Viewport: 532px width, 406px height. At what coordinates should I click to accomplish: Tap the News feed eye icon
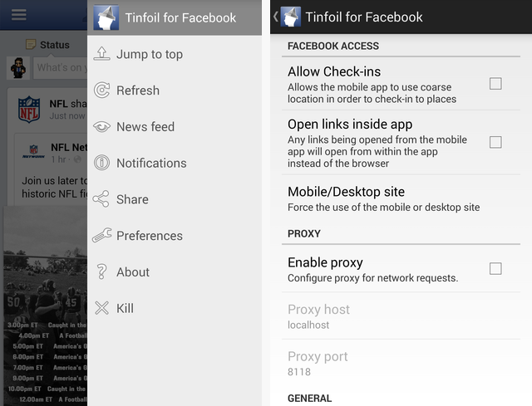pos(101,127)
